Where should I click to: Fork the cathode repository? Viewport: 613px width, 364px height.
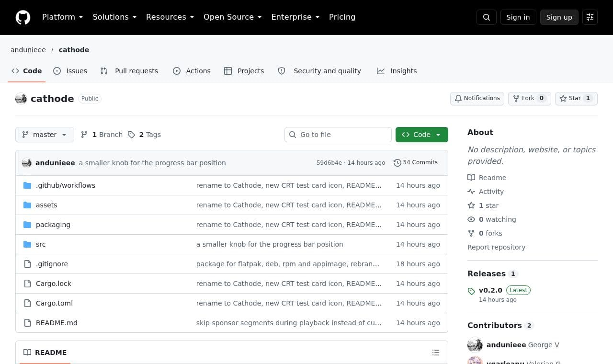point(529,98)
